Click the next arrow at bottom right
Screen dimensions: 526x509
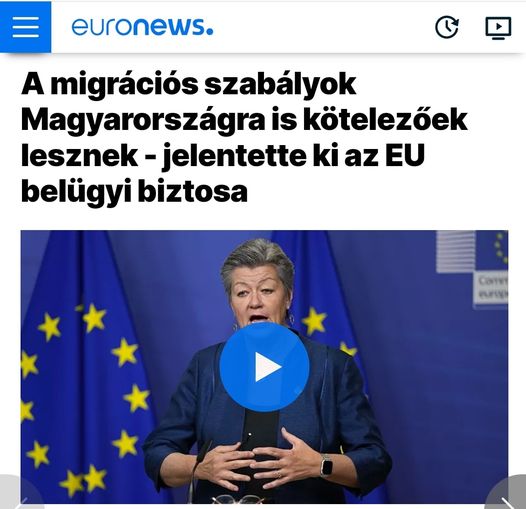click(x=508, y=495)
